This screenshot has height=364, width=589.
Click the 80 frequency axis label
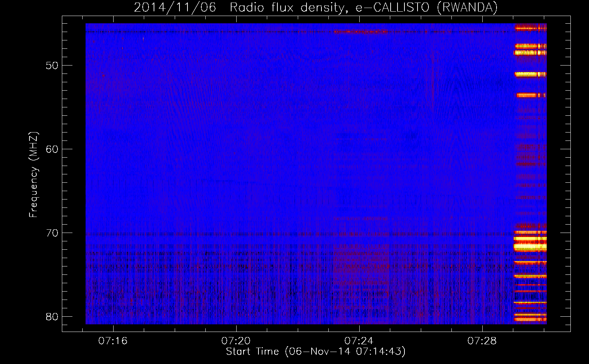coord(52,317)
